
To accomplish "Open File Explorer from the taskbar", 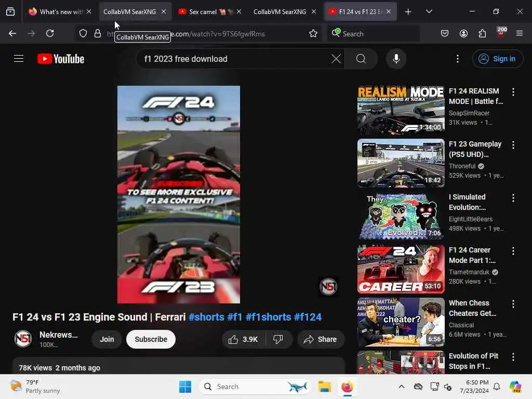I will [x=324, y=387].
